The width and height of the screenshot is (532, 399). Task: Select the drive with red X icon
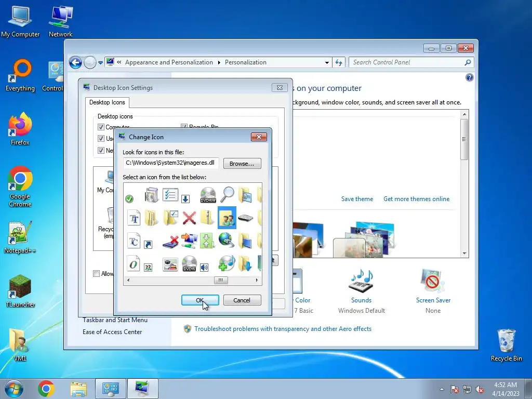(170, 242)
